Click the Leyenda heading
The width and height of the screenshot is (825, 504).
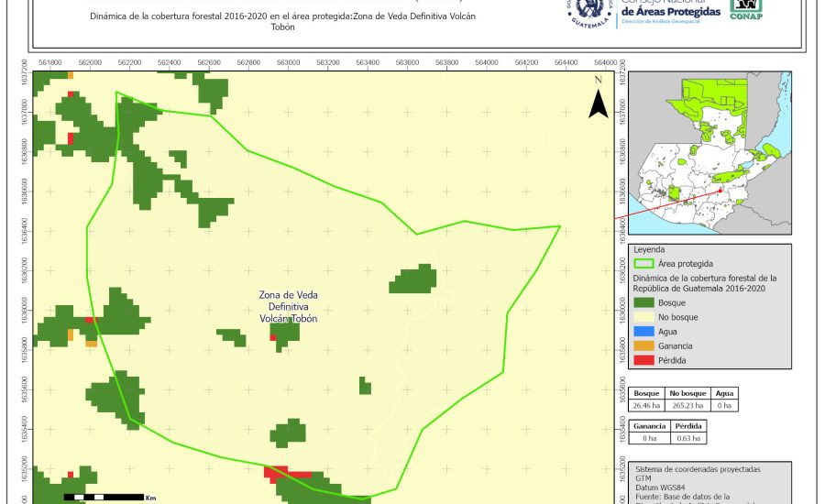[649, 249]
